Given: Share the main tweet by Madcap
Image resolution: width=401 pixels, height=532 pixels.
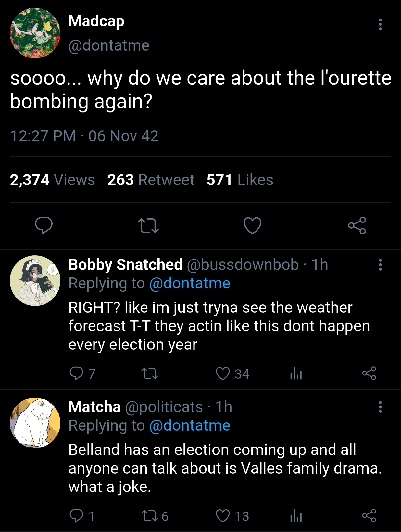Looking at the screenshot, I should [x=357, y=225].
